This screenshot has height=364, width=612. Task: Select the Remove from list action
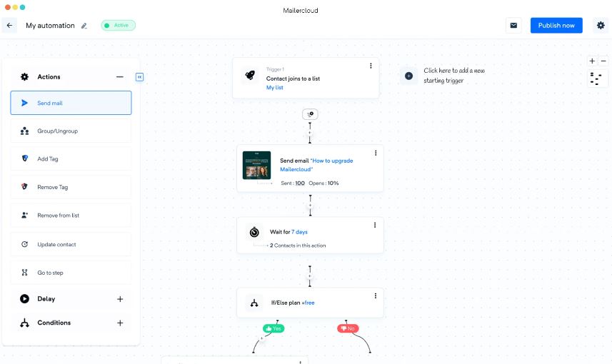coord(71,216)
